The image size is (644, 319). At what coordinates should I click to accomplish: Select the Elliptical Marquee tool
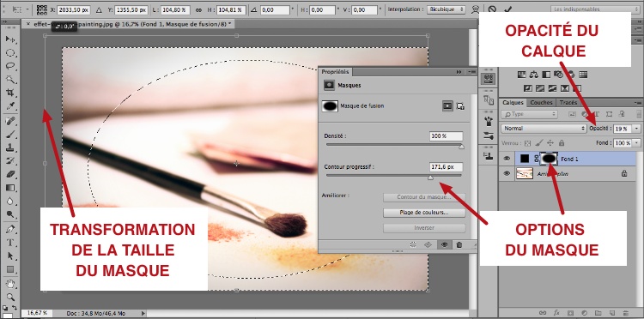(10, 53)
